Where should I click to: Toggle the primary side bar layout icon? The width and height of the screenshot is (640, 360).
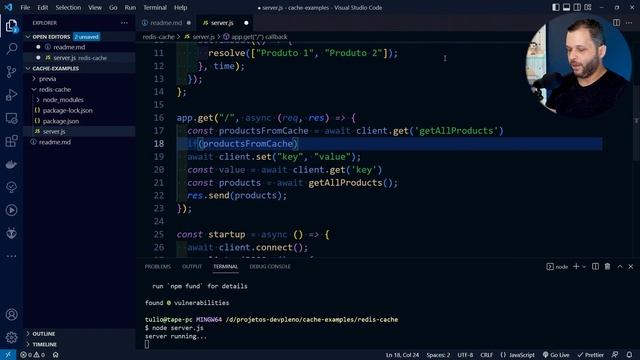(x=556, y=7)
